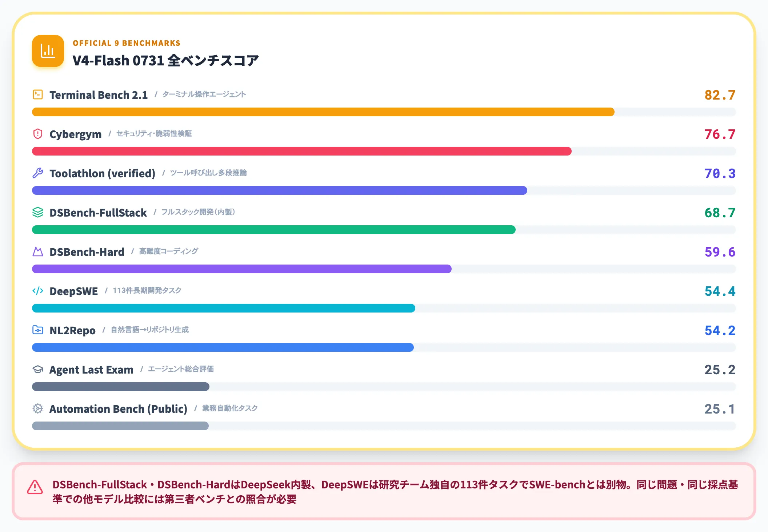Viewport: 768px width, 532px height.
Task: Click the score value 82.7
Action: 720,95
